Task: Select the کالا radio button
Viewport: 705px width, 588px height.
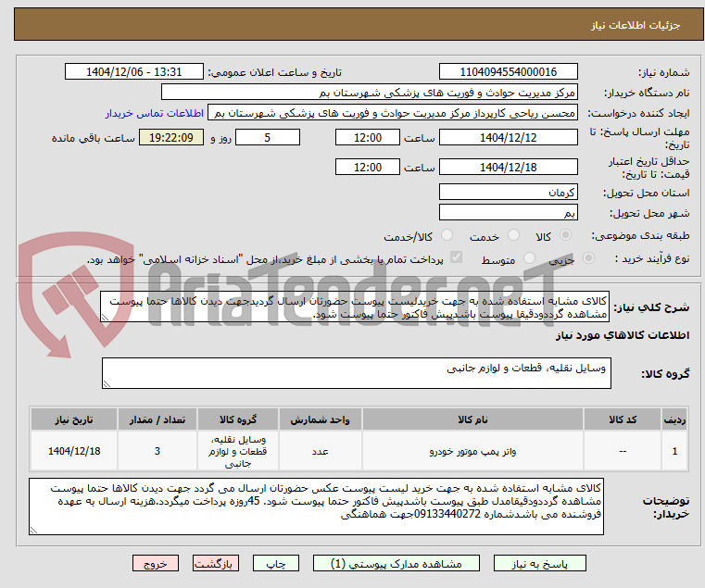Action: point(566,235)
